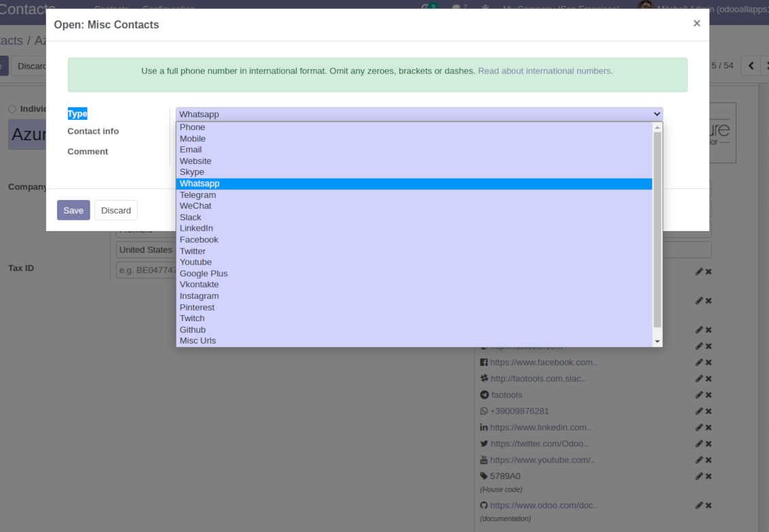Delete the facebook.com contact entry
Screen dimensions: 769x532
[708, 363]
